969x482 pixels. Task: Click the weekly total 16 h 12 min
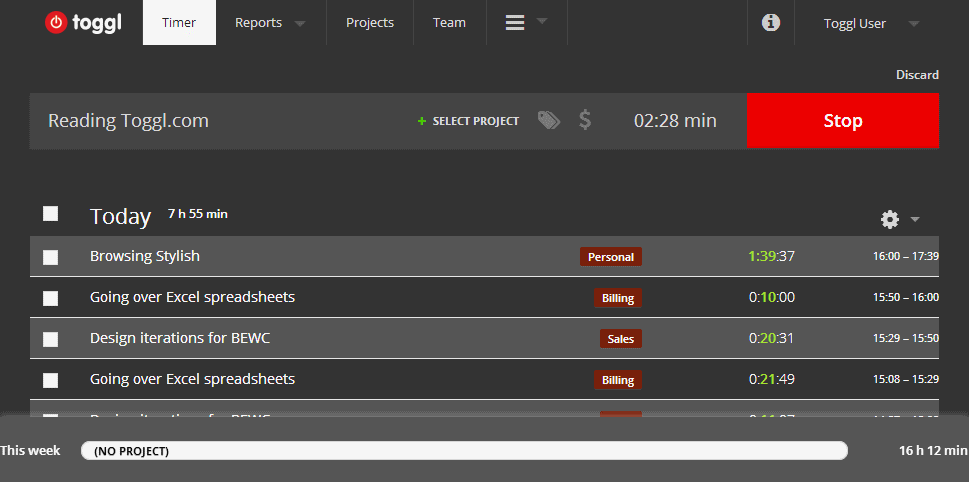[x=934, y=450]
